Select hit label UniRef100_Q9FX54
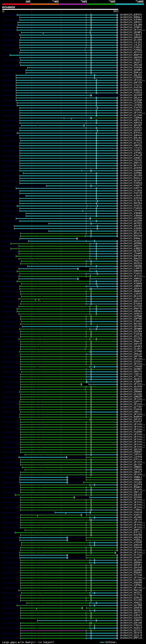146x644 pixels. point(131,82)
